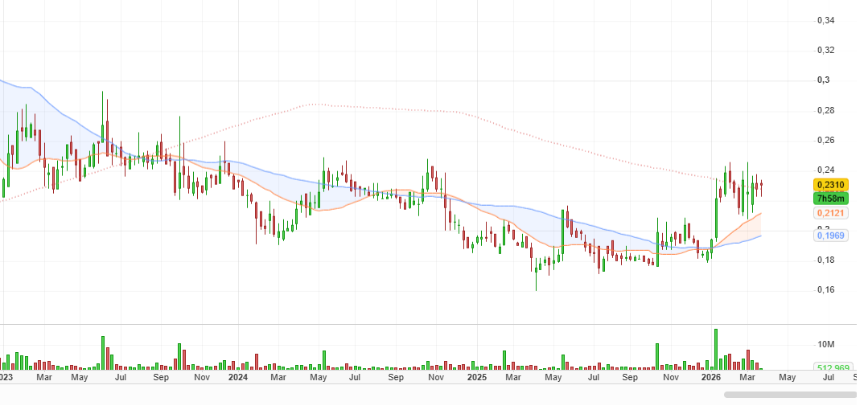Click the 0,26 price axis label

[825, 141]
